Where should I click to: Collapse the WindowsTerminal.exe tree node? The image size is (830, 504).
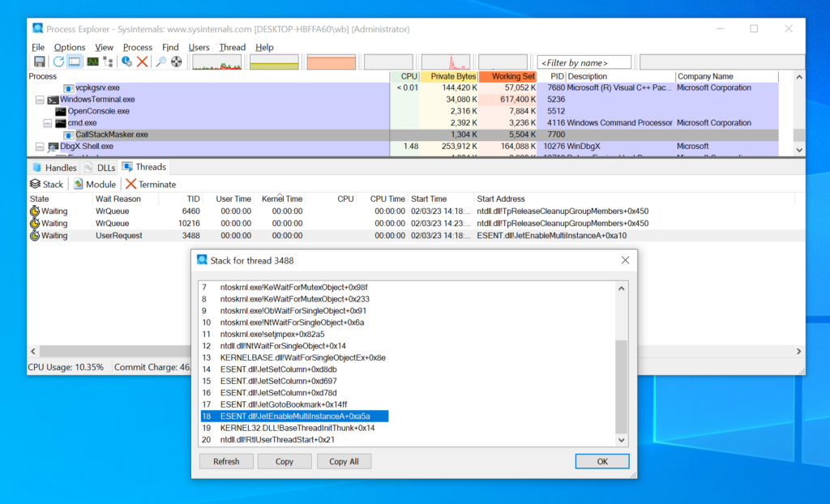[40, 100]
